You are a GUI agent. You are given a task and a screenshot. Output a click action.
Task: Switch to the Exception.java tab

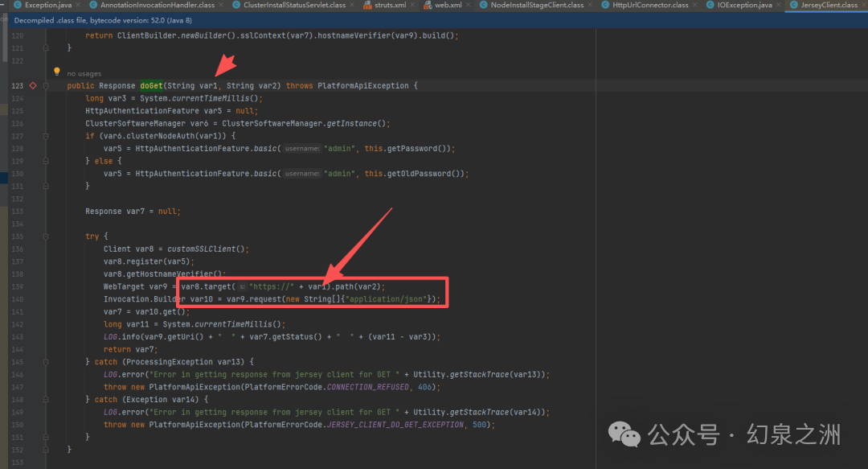[x=47, y=5]
